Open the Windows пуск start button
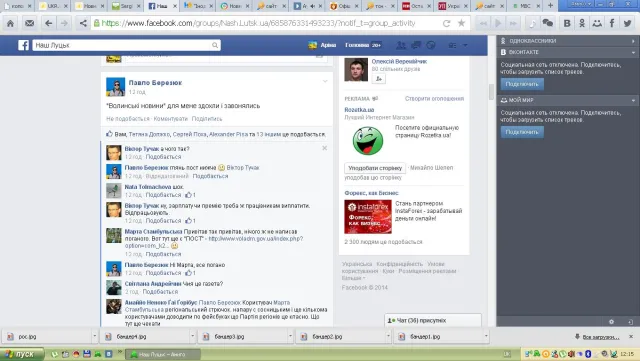 [x=22, y=354]
